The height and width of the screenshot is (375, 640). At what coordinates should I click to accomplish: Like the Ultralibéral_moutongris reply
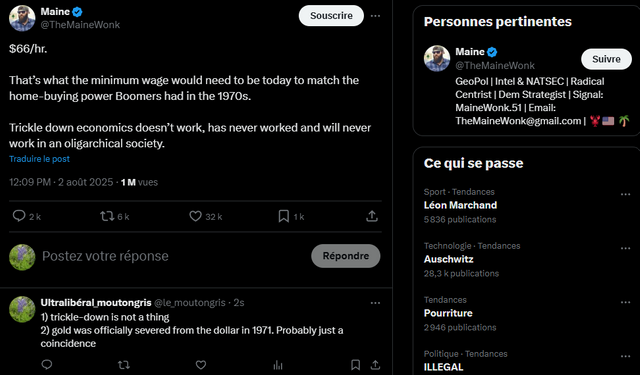pyautogui.click(x=201, y=364)
